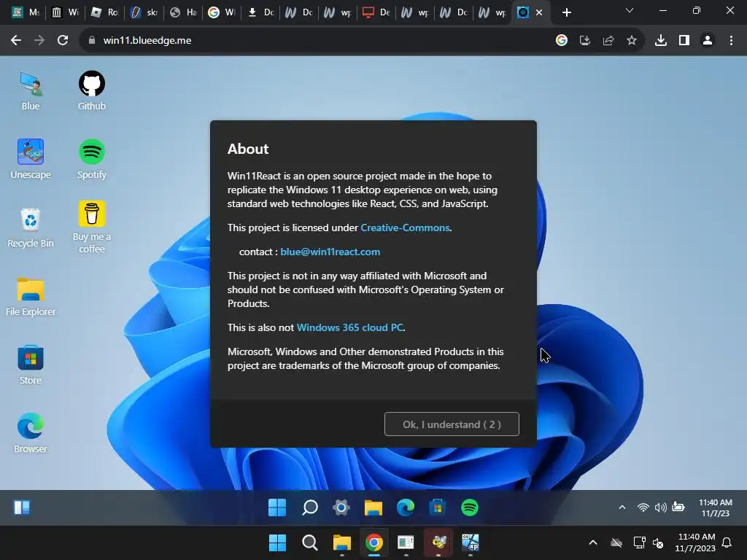
Task: Click muted speaker icon in Windows tray
Action: click(659, 542)
